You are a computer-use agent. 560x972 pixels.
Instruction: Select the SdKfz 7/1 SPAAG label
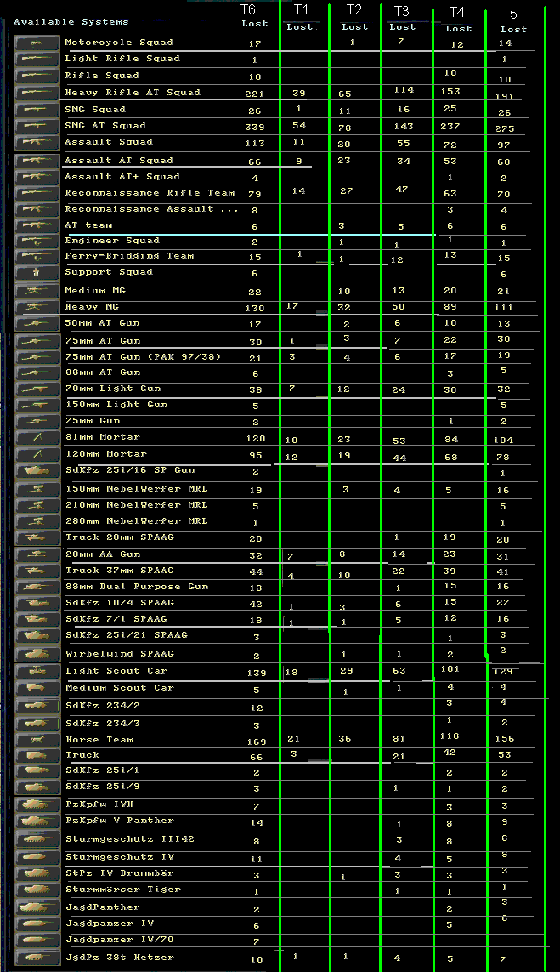click(x=116, y=618)
